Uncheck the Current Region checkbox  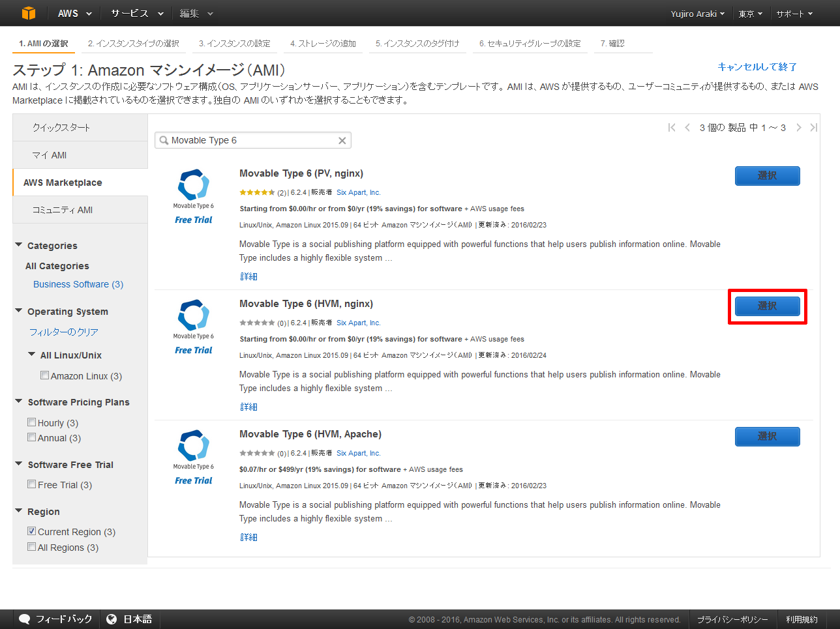click(x=31, y=531)
